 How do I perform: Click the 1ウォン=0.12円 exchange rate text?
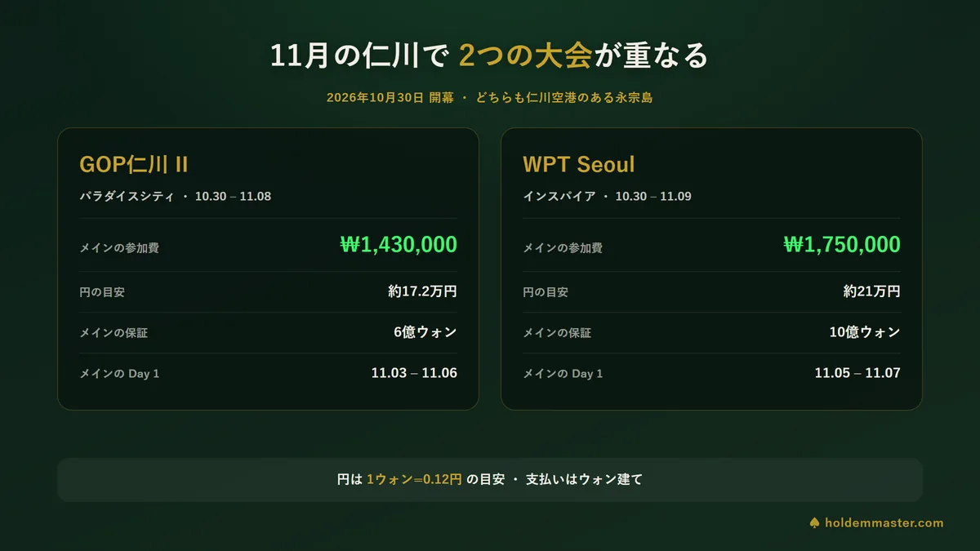point(414,479)
